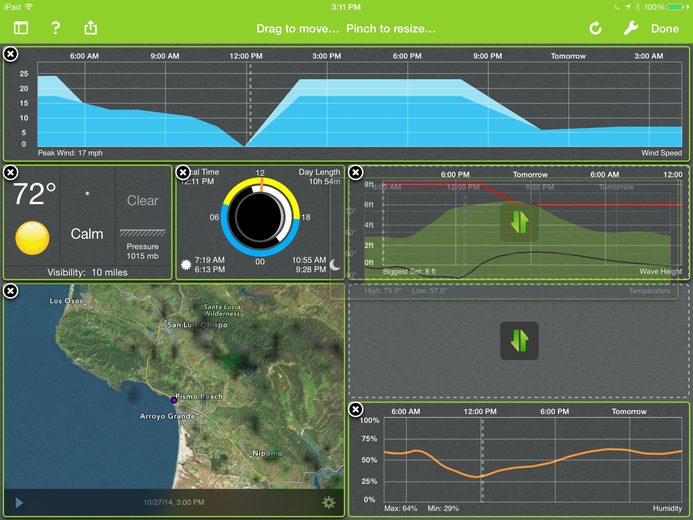The image size is (693, 520).
Task: Open help with the question mark icon
Action: click(x=55, y=28)
